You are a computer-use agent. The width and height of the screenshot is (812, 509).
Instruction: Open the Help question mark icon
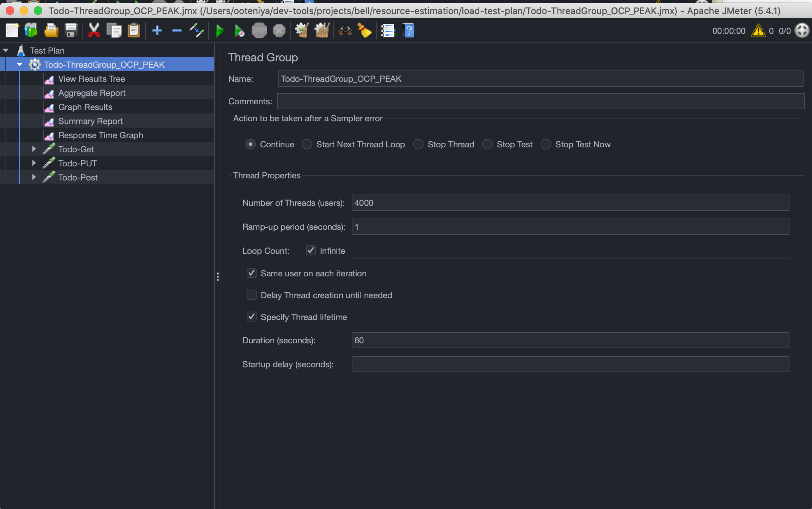click(x=408, y=31)
